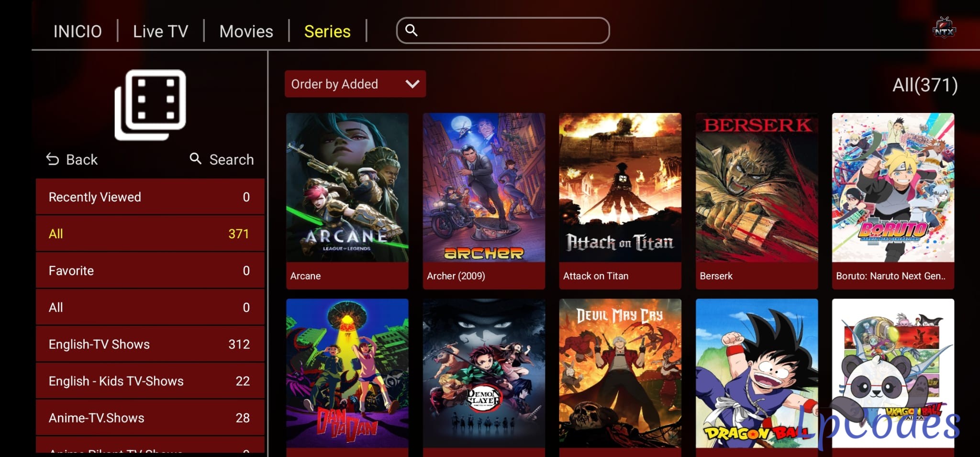Open the Order by Added dropdown
Image resolution: width=980 pixels, height=457 pixels.
(355, 84)
